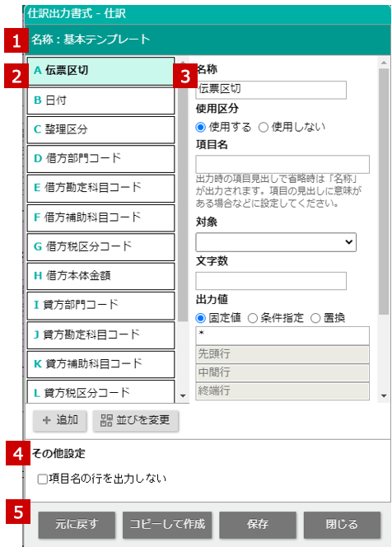
Task: Click the 項目名 text field
Action: 282,164
